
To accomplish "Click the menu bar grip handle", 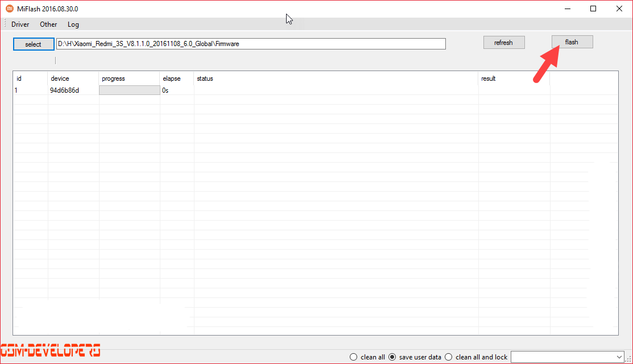I will 5,24.
